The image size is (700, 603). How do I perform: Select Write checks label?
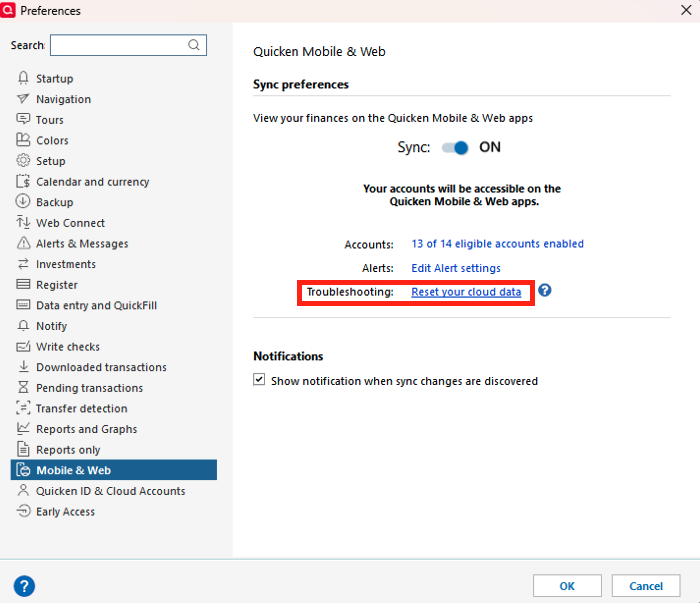click(x=68, y=347)
